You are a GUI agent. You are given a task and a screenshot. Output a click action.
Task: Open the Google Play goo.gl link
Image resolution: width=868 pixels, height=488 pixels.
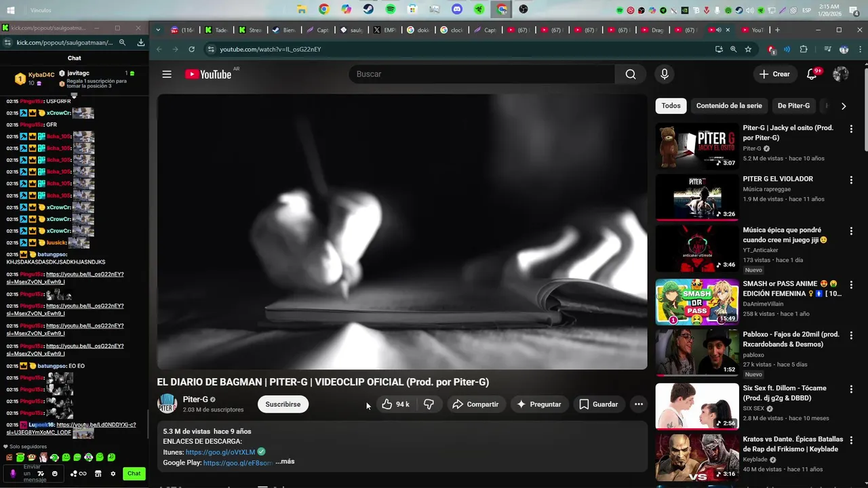point(238,463)
